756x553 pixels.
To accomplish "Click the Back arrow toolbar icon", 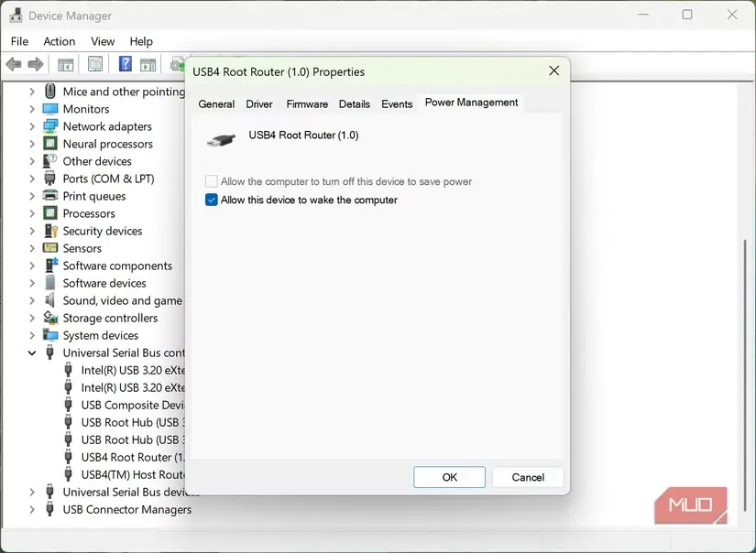I will [x=14, y=64].
